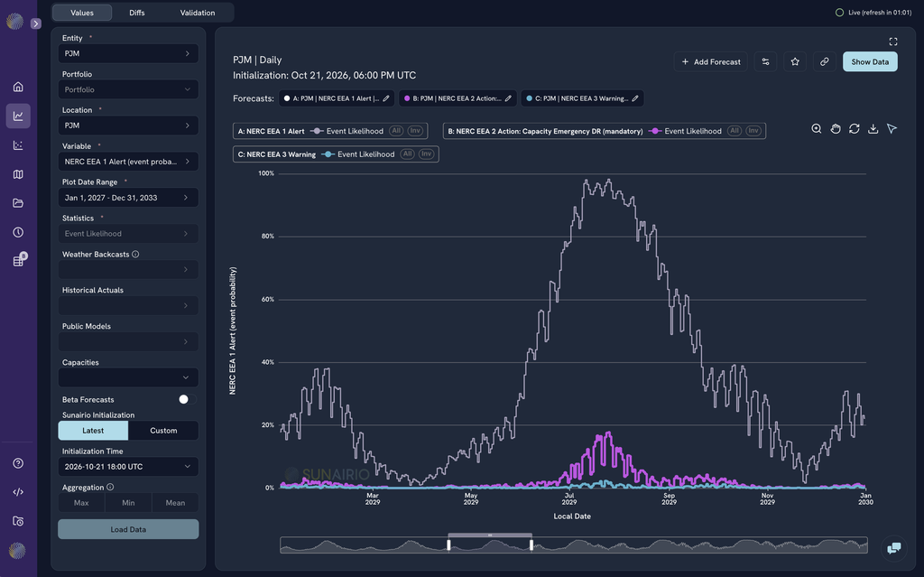Open the Home page from the sidebar
This screenshot has height=577, width=924.
tap(18, 87)
